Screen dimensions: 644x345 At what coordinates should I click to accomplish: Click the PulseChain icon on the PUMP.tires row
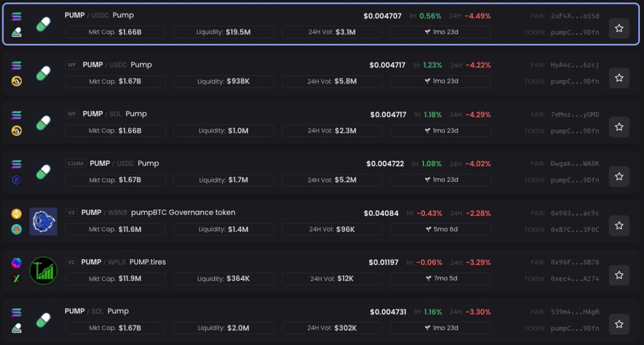pyautogui.click(x=16, y=262)
